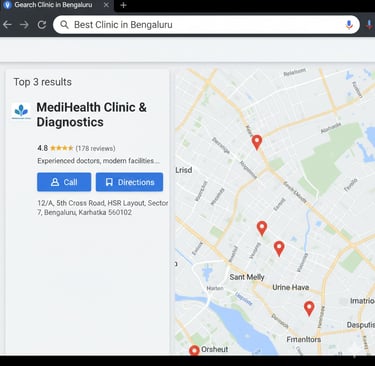Click the Urine Have map label
375x366 pixels.
click(291, 287)
